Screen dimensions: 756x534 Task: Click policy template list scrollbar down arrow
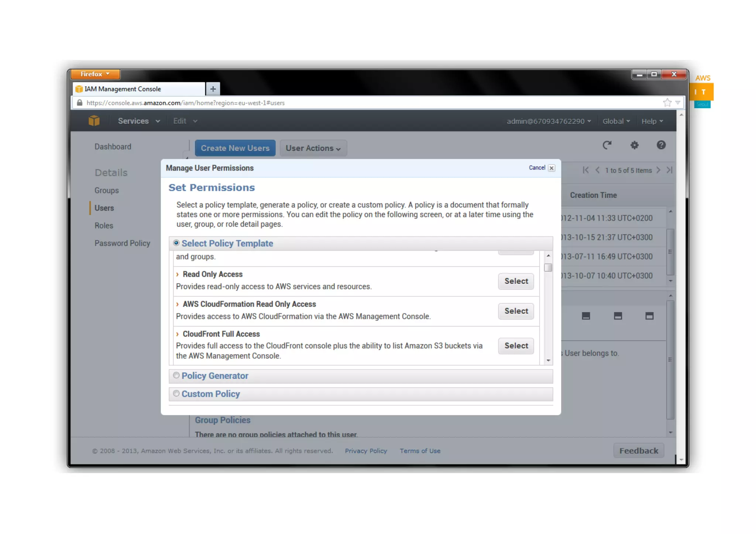click(x=548, y=361)
